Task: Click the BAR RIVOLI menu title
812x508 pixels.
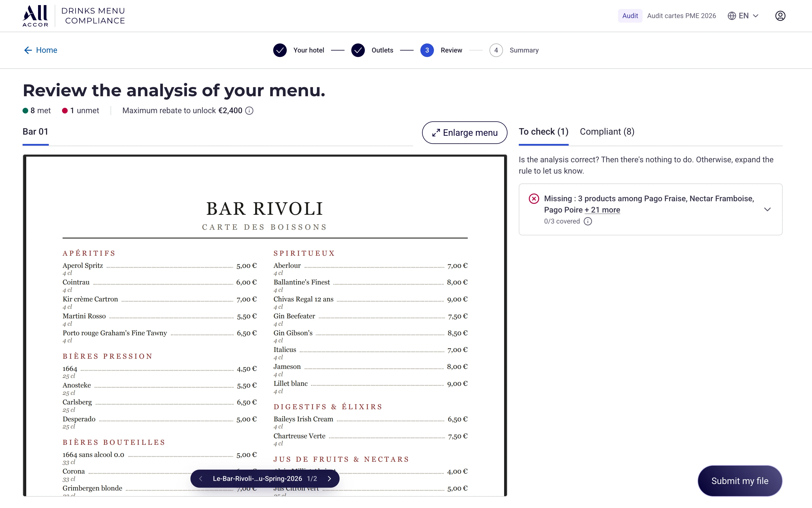Action: point(265,209)
